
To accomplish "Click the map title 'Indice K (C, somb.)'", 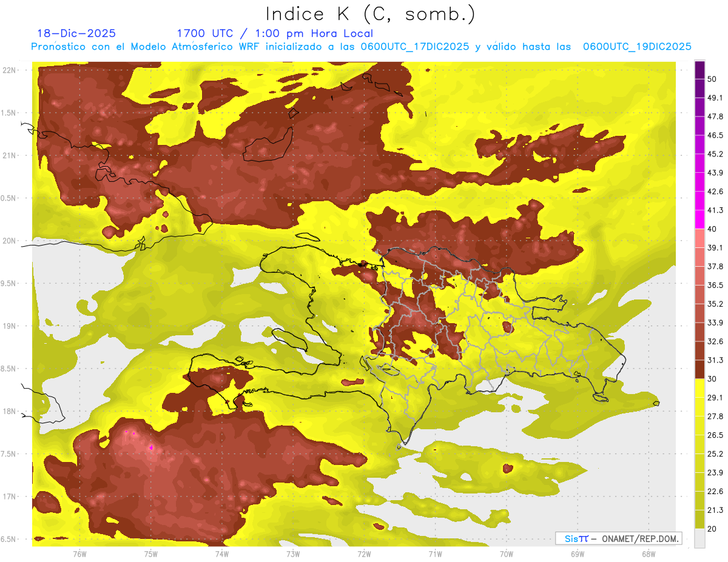I will click(370, 14).
